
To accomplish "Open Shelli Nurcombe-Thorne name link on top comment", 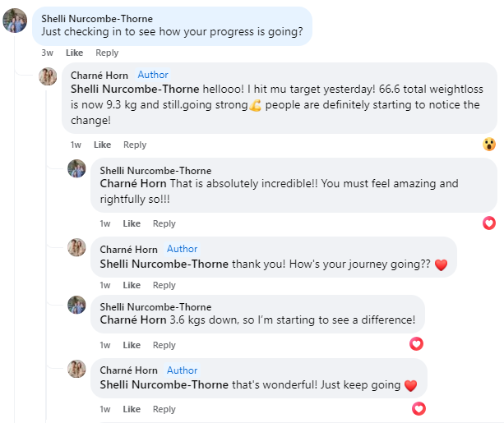I will tap(97, 18).
